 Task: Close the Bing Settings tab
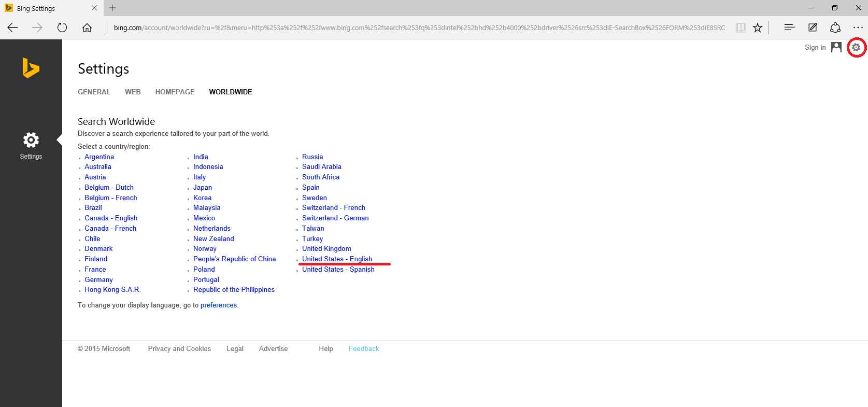(x=94, y=8)
